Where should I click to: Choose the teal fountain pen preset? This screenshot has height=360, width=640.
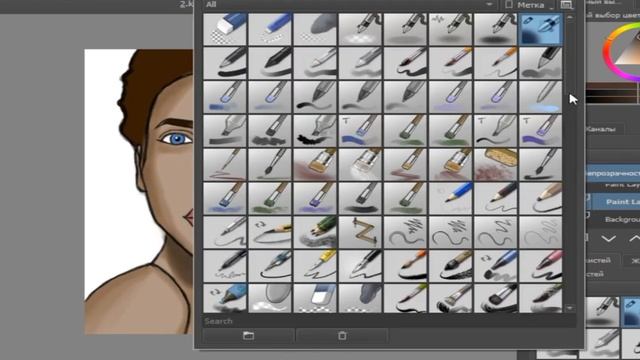coord(270,266)
